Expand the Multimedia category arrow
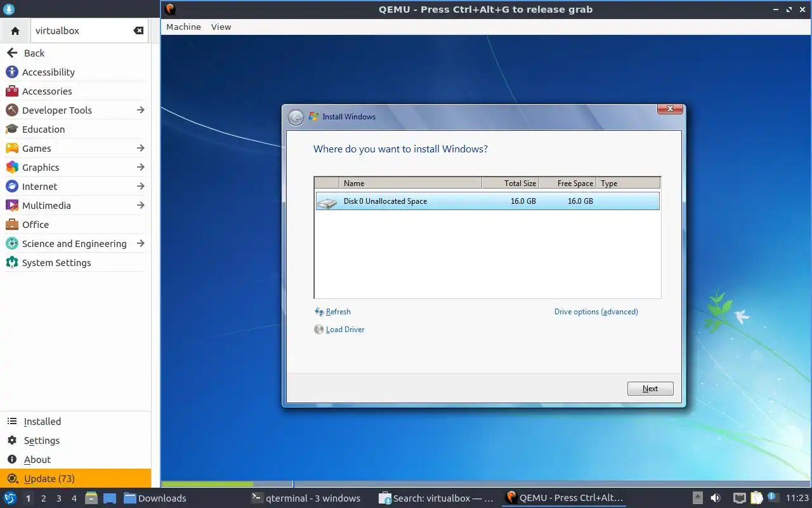812x508 pixels. coord(140,205)
